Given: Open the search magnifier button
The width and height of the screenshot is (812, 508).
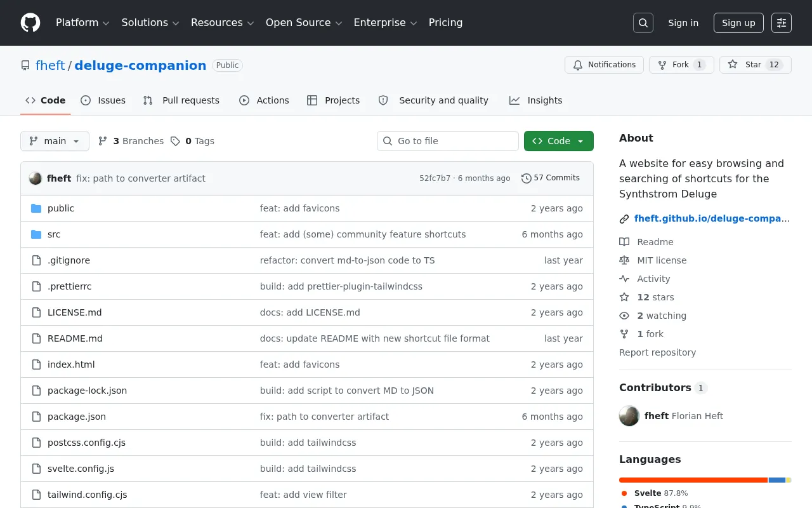Looking at the screenshot, I should coord(643,23).
